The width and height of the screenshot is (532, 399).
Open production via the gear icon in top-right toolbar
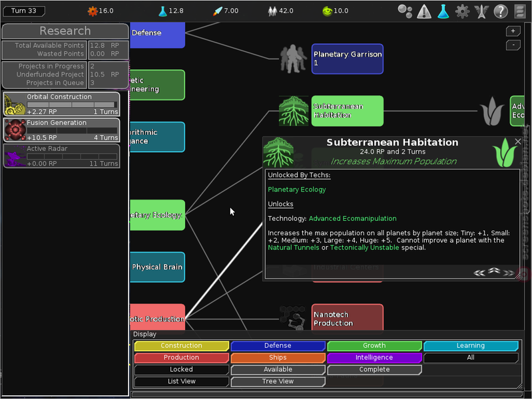point(462,11)
